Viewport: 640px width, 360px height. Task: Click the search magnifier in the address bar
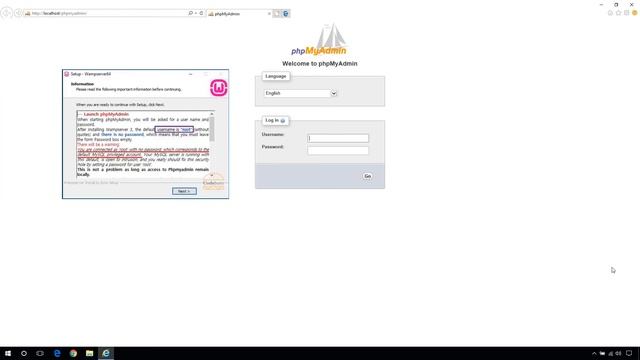[190, 13]
